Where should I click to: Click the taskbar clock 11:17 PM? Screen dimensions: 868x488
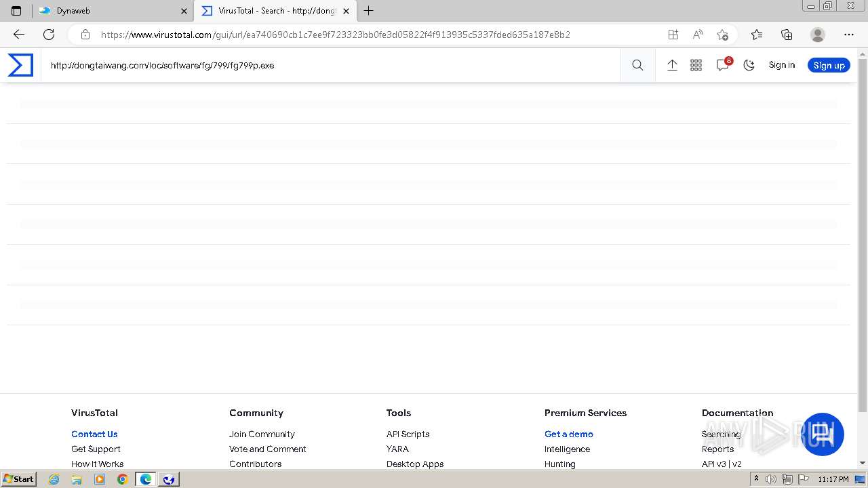tap(833, 479)
